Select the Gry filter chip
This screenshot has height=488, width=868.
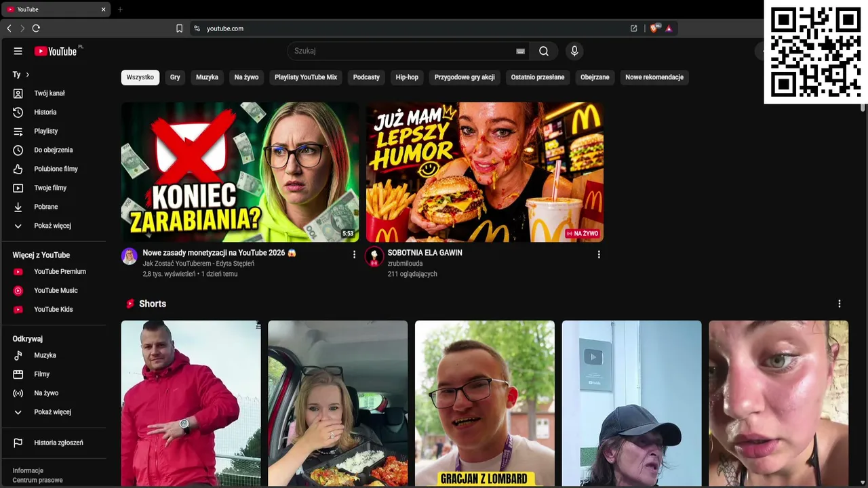(175, 77)
